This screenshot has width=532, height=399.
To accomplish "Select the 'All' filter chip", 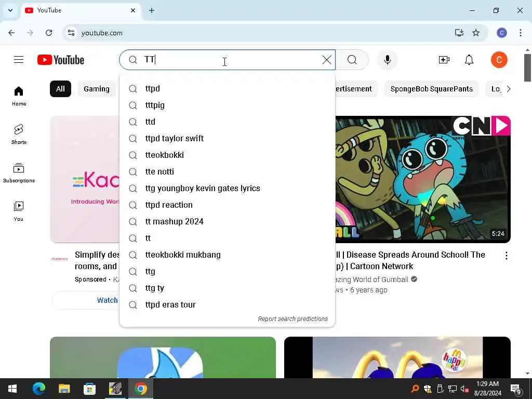I will 60,89.
